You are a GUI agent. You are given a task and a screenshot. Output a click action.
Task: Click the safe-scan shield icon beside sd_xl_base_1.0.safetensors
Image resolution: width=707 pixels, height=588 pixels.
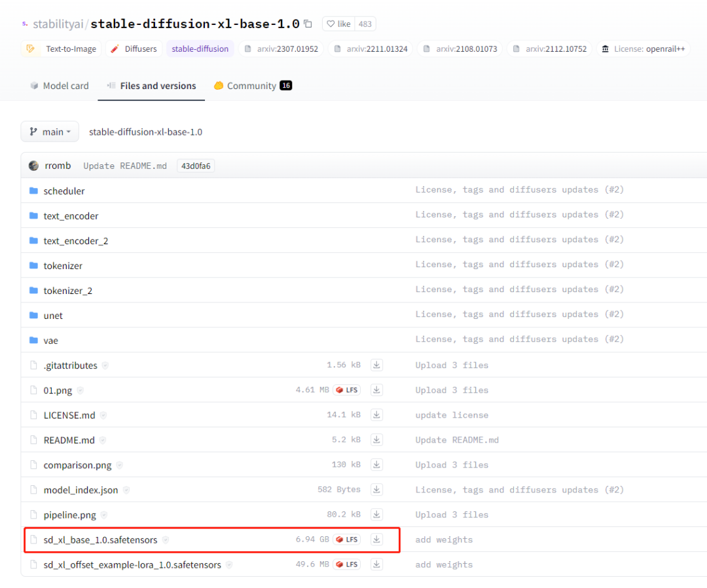coord(166,540)
